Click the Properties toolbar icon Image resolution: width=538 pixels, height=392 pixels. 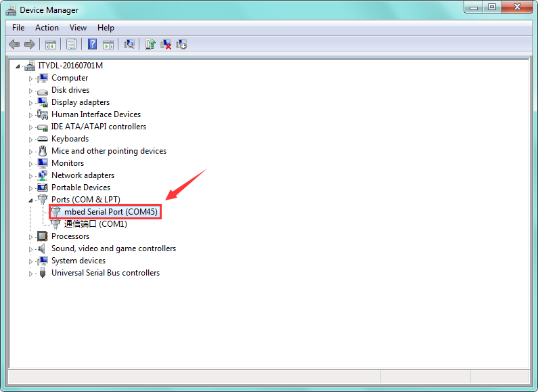pyautogui.click(x=71, y=44)
